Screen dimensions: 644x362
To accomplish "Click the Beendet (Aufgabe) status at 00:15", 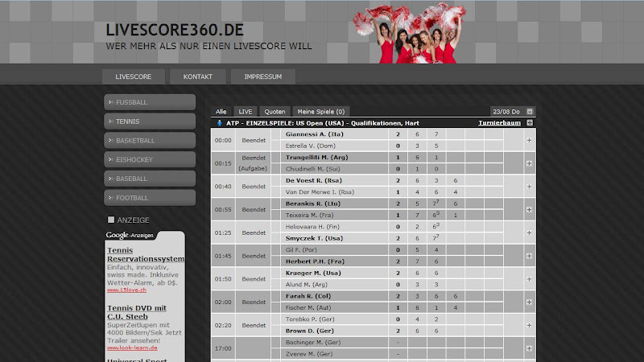I will point(254,163).
